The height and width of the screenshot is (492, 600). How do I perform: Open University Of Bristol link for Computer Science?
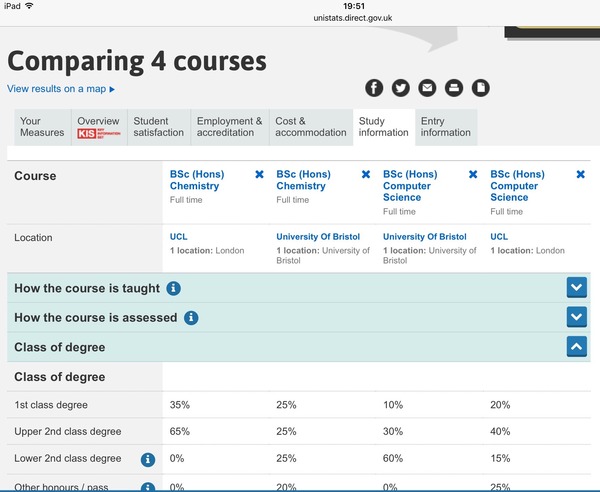[x=425, y=237]
